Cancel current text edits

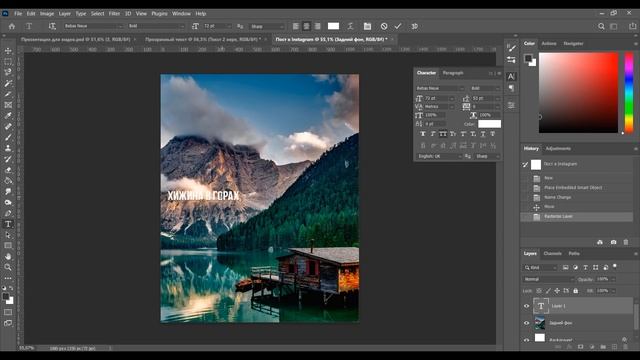coord(384,26)
